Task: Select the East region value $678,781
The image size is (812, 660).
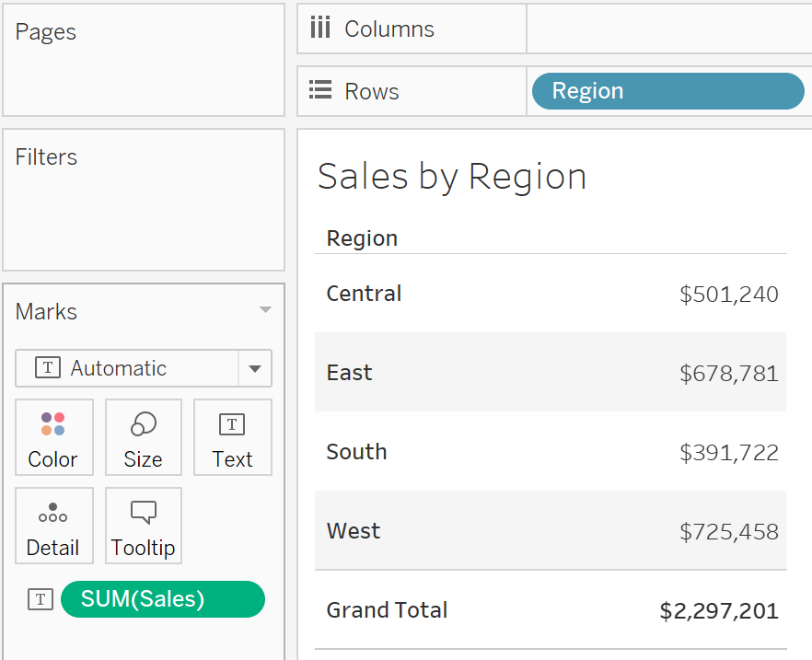Action: coord(728,373)
